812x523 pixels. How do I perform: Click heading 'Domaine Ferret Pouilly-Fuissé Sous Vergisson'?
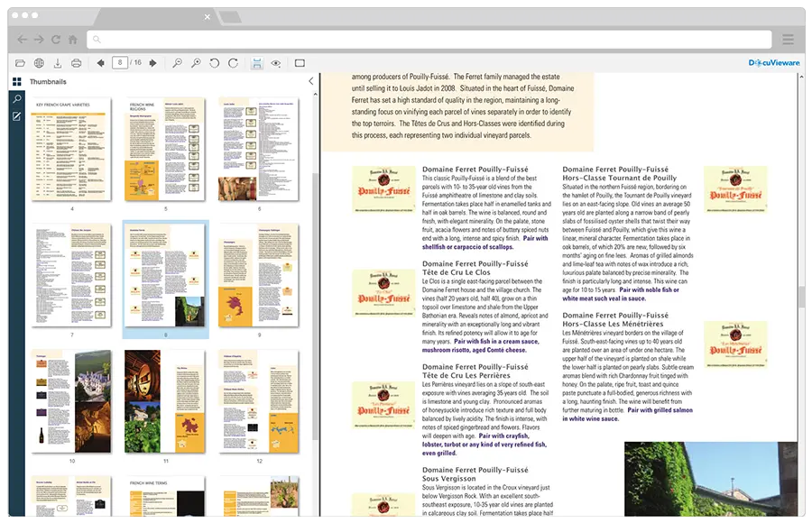[x=475, y=473]
